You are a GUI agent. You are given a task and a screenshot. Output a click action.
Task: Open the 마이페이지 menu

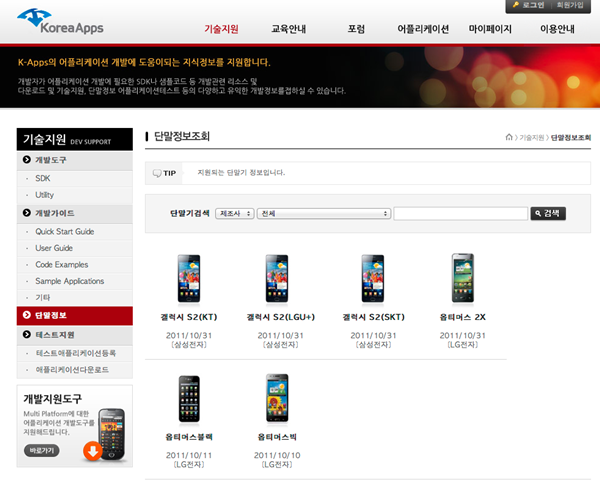(x=490, y=29)
